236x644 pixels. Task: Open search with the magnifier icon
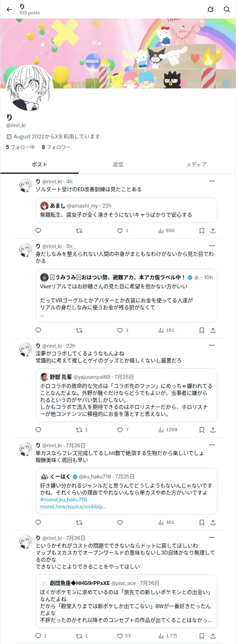point(227,9)
